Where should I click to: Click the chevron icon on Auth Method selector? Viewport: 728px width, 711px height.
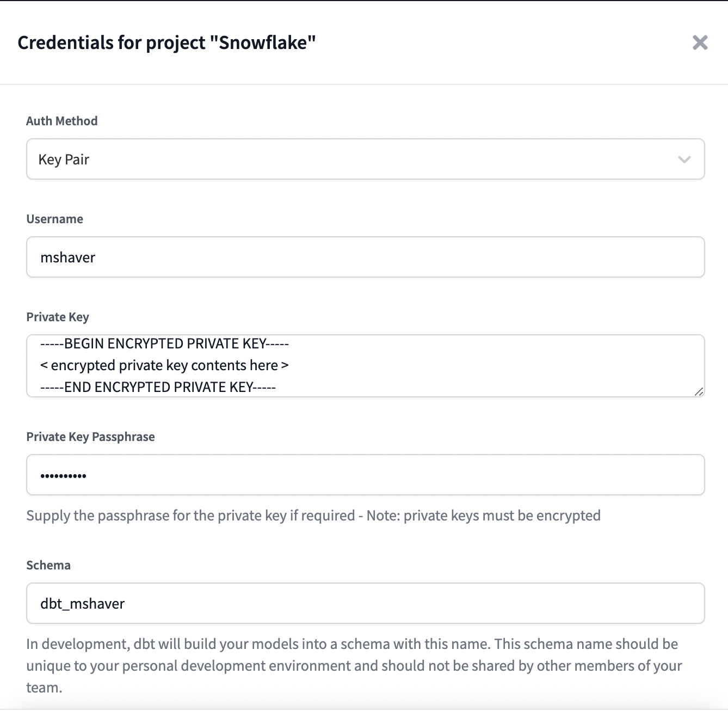click(x=684, y=159)
